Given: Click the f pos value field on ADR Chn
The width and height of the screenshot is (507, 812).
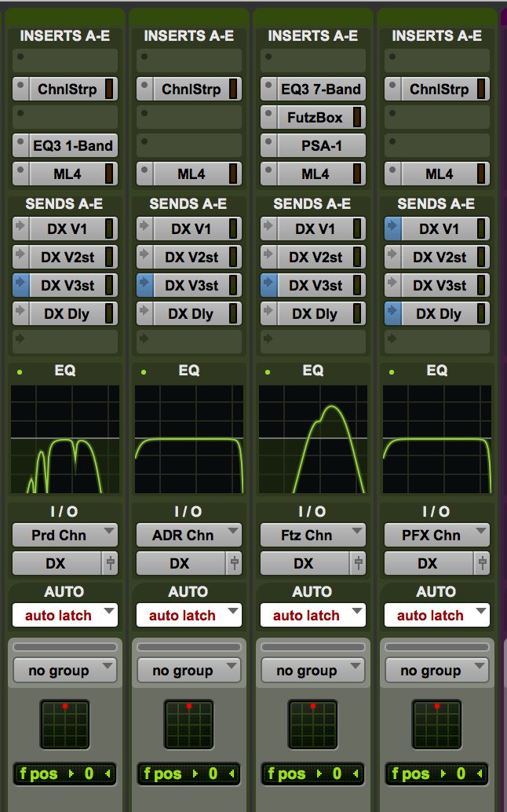Looking at the screenshot, I should pyautogui.click(x=189, y=774).
